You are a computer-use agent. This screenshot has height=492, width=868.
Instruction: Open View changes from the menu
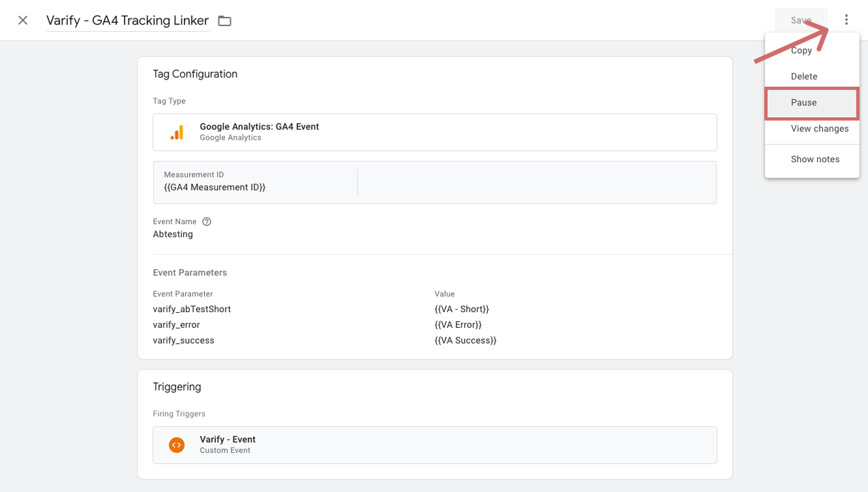[812, 128]
